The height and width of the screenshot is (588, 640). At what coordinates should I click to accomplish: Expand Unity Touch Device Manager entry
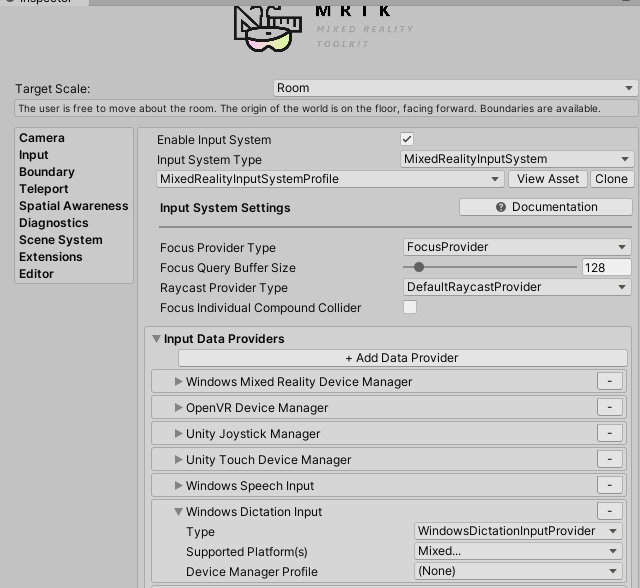pos(178,459)
